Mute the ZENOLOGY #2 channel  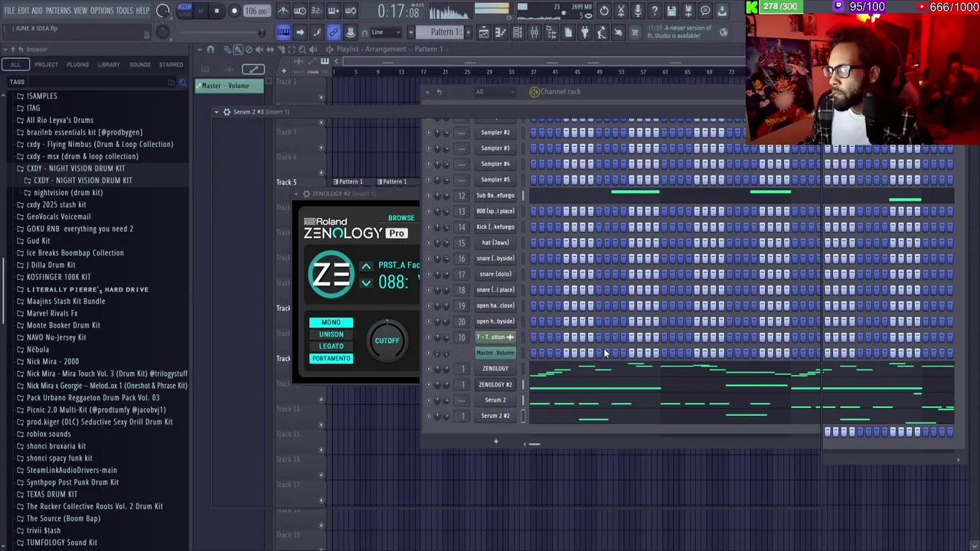point(429,384)
